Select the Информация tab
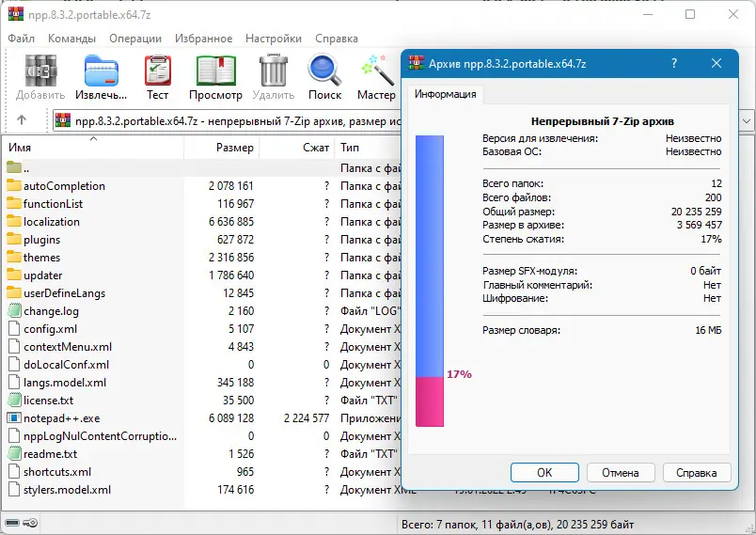Image resolution: width=756 pixels, height=535 pixels. pyautogui.click(x=445, y=94)
